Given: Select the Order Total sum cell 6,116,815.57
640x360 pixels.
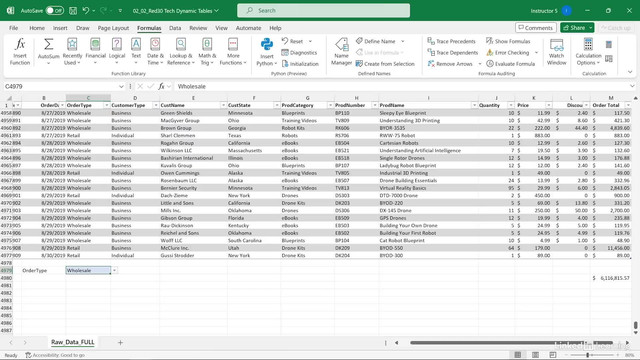Looking at the screenshot, I should (611, 278).
